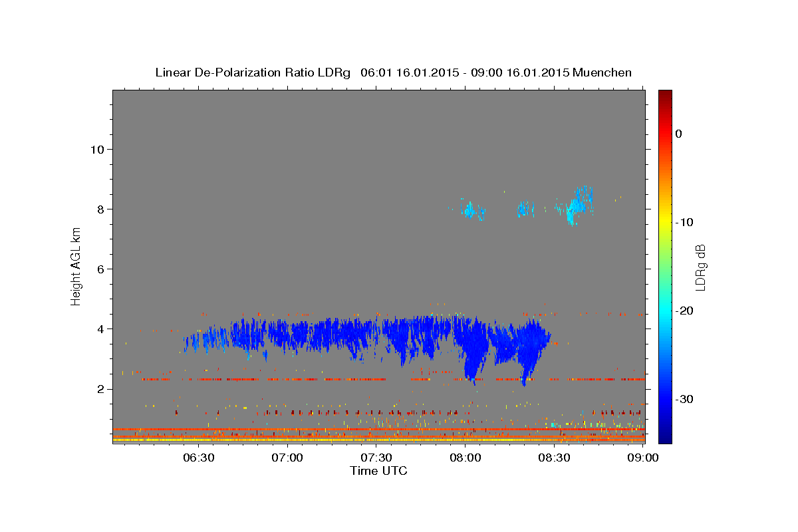Click the height axis value '2'
The image size is (798, 532).
pyautogui.click(x=100, y=388)
